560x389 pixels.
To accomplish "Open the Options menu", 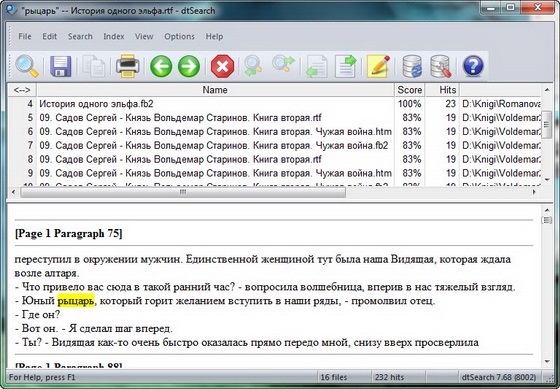I will [x=179, y=36].
